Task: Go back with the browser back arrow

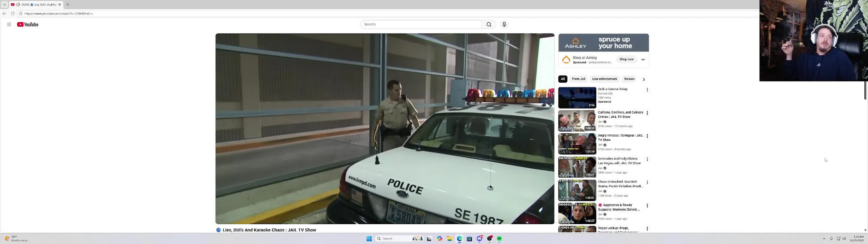Action: [4, 14]
